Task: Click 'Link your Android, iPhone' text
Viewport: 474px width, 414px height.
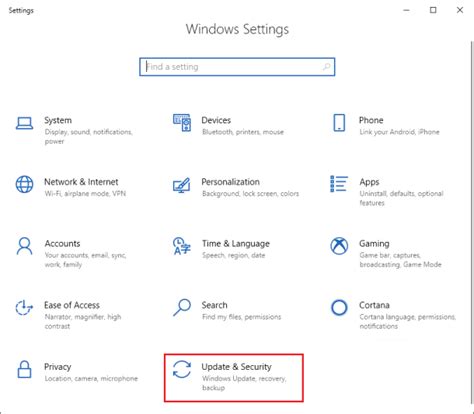Action: click(399, 132)
